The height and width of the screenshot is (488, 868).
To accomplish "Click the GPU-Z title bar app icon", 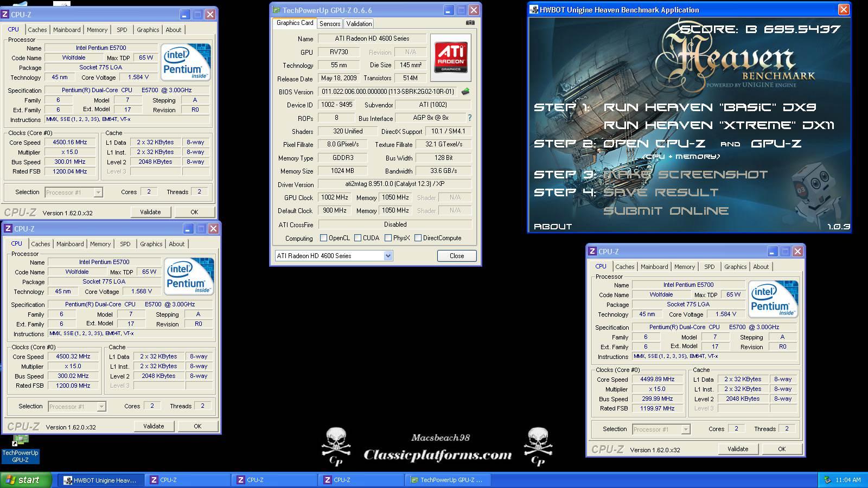I will pyautogui.click(x=277, y=10).
